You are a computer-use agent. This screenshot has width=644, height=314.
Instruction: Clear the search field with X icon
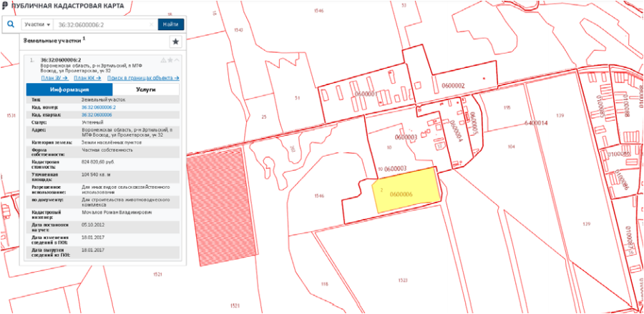152,24
